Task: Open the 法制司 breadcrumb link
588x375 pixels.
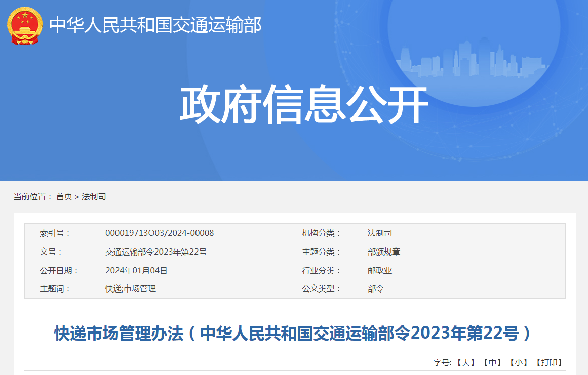Action: (94, 197)
